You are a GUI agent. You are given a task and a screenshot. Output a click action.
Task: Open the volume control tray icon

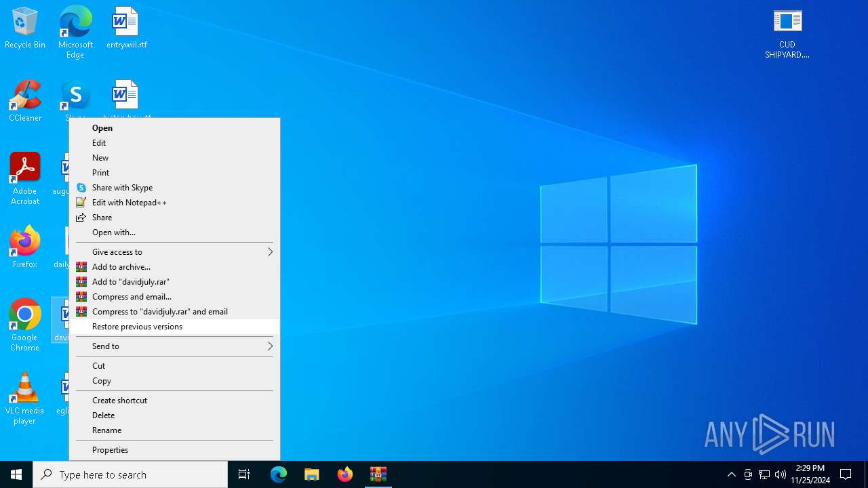pos(781,474)
